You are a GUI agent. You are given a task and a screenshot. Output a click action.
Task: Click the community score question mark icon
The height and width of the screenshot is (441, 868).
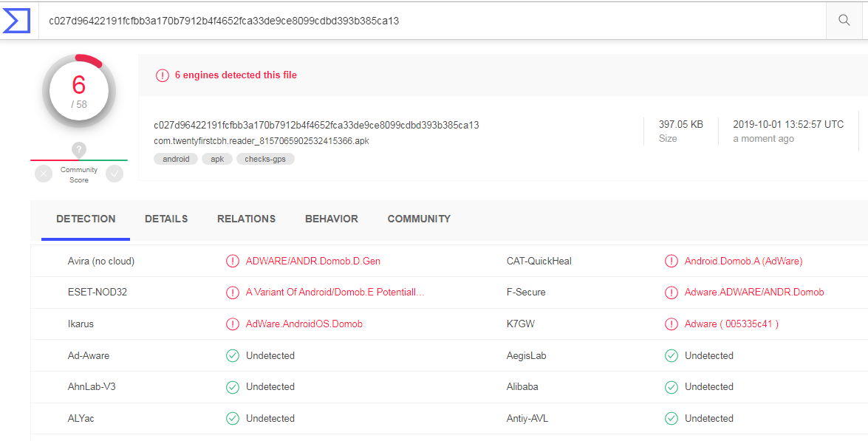[x=79, y=149]
